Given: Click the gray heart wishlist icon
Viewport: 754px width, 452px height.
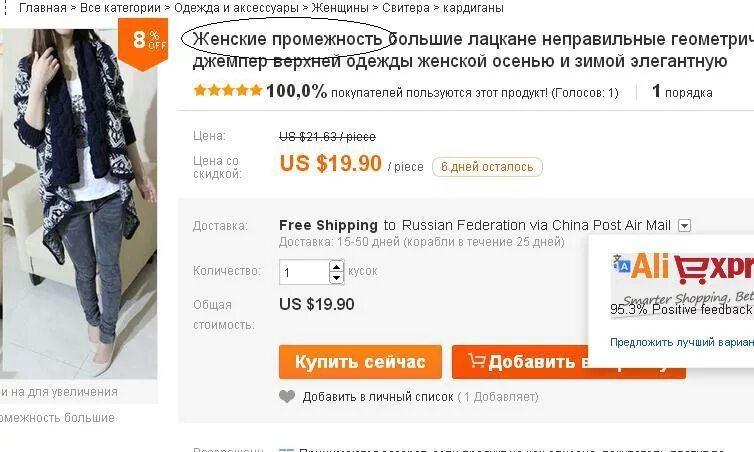Looking at the screenshot, I should click(287, 396).
